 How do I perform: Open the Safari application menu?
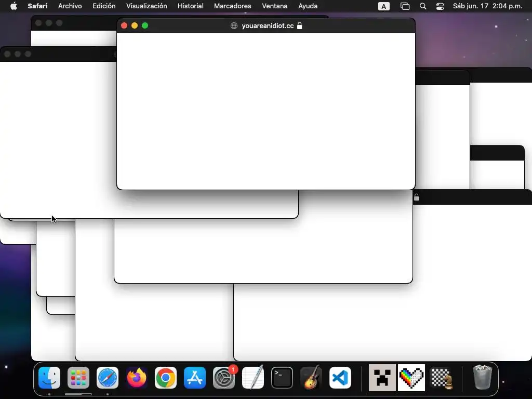37,6
